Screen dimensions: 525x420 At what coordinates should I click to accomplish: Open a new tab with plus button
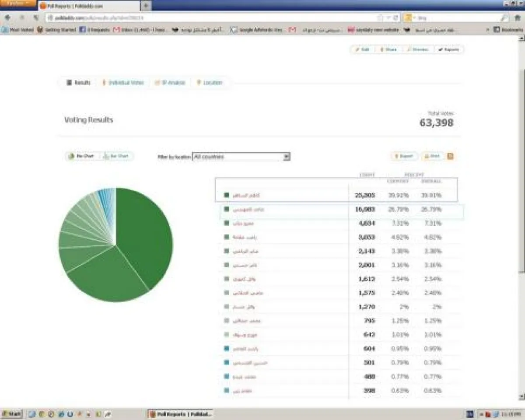click(x=146, y=6)
